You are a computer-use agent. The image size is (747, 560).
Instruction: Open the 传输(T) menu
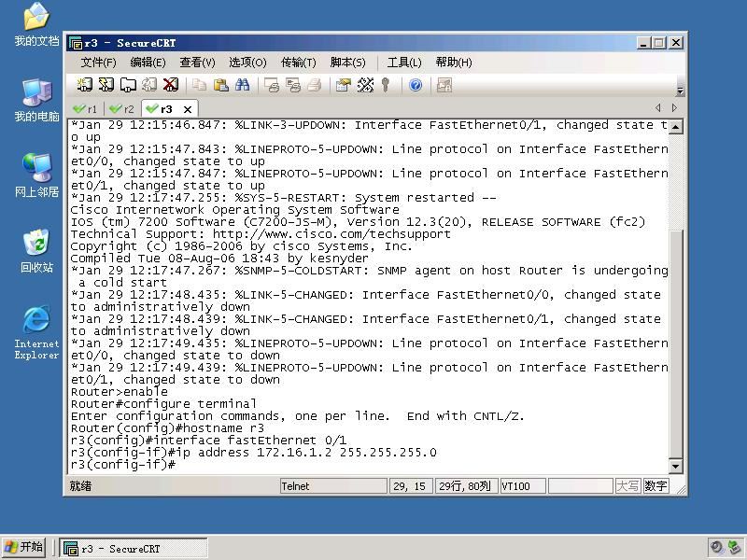tap(298, 63)
